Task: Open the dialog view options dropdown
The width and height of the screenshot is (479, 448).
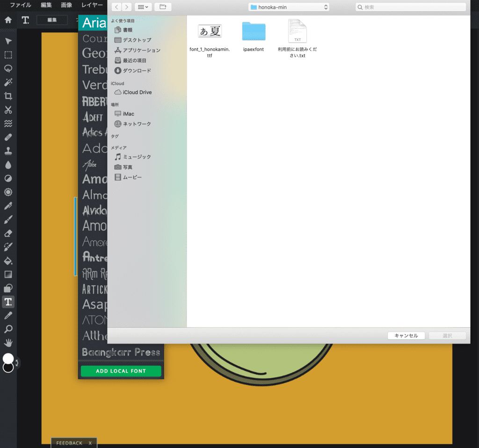Action: click(x=143, y=7)
